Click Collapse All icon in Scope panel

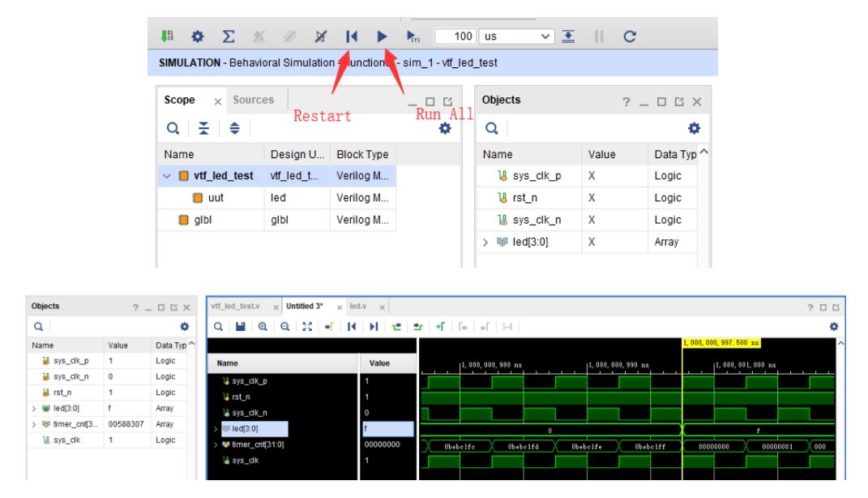(x=203, y=128)
